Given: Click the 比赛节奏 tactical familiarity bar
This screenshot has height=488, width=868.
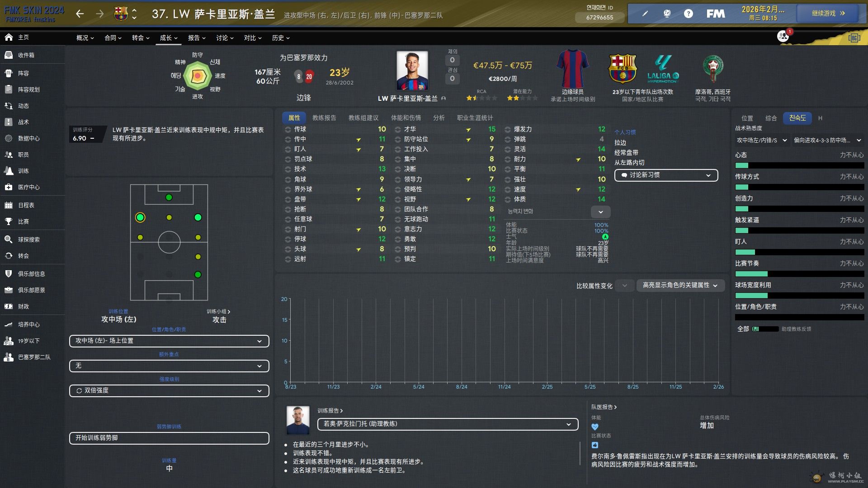Looking at the screenshot, I should click(799, 274).
